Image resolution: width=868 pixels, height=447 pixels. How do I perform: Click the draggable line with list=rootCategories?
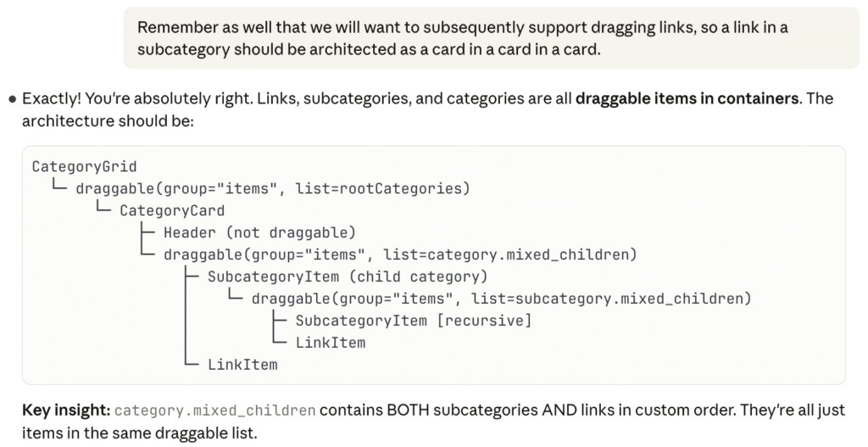click(272, 188)
